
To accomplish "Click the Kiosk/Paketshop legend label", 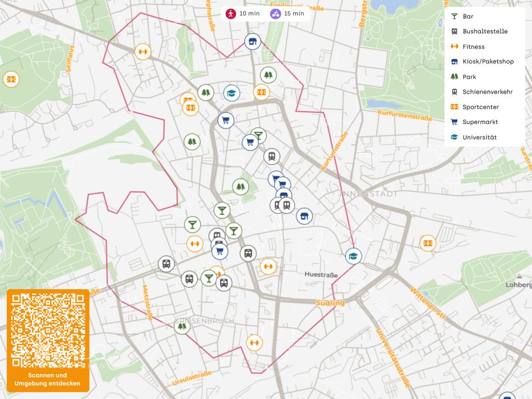I will 488,62.
